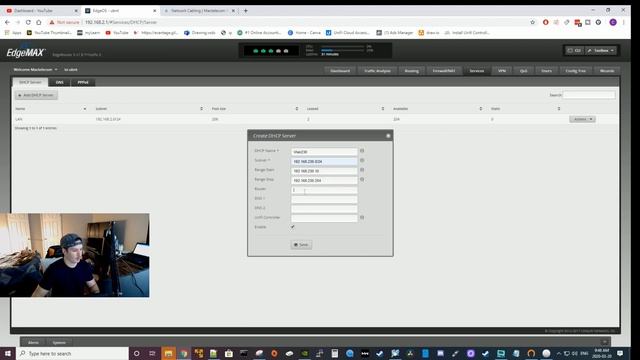Open the Actions dropdown for LAN row
This screenshot has width=640, height=360.
coord(582,119)
